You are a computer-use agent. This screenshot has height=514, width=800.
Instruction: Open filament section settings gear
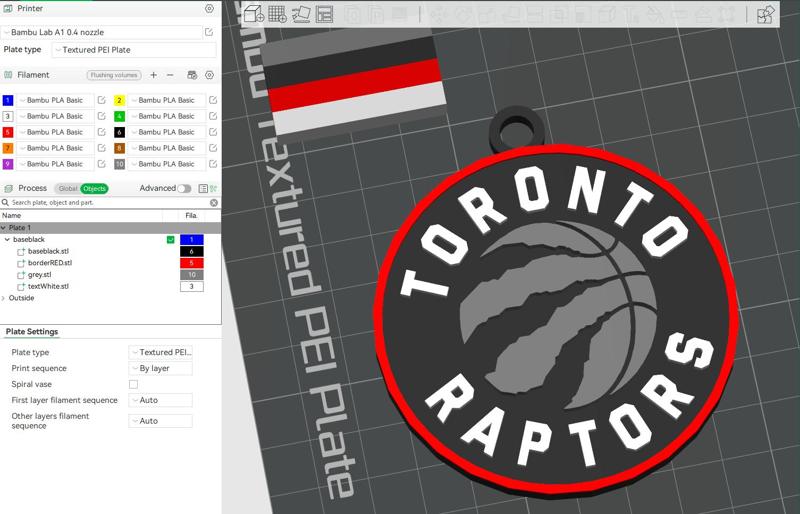[x=209, y=75]
